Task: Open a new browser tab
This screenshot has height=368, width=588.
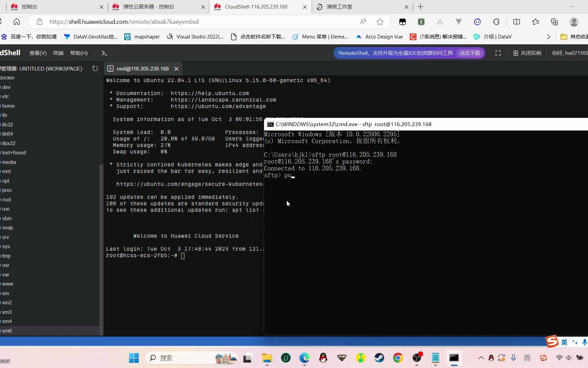Action: coord(421,7)
